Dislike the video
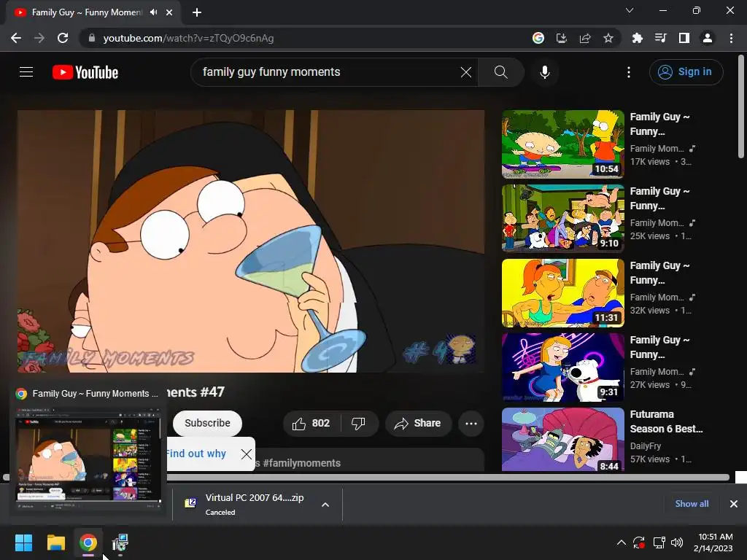This screenshot has height=560, width=747. point(359,424)
